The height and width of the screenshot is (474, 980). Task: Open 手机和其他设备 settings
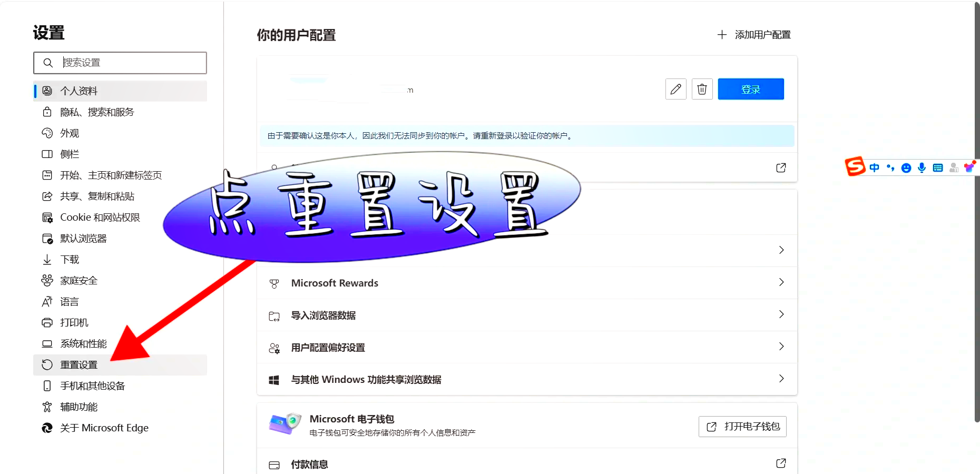pos(120,386)
